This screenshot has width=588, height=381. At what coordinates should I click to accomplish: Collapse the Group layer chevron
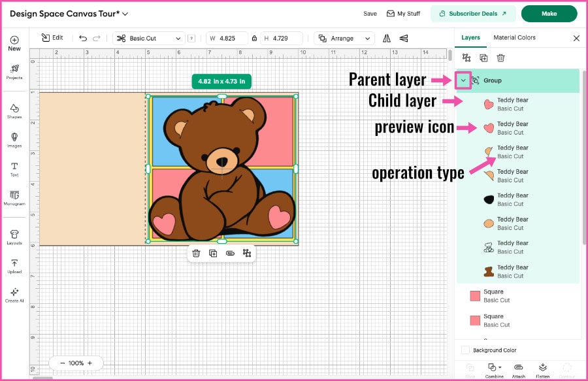pos(463,80)
